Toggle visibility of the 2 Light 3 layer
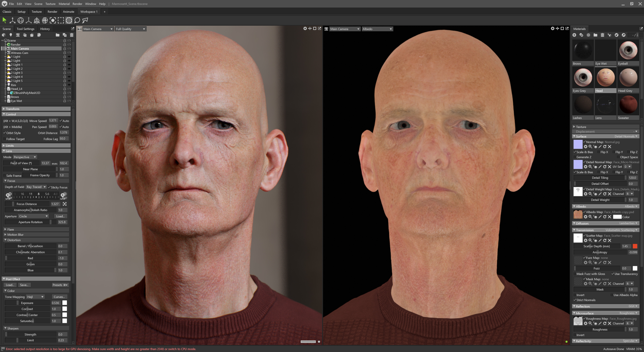Screen dimensions: 644x352 [x=69, y=73]
